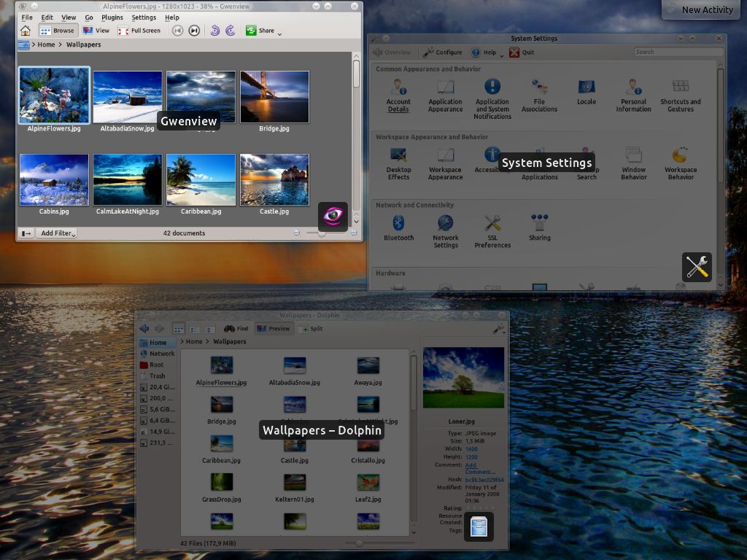Image resolution: width=747 pixels, height=560 pixels.
Task: Select Caribbean.jpg thumbnail in Gwenview
Action: tap(201, 179)
